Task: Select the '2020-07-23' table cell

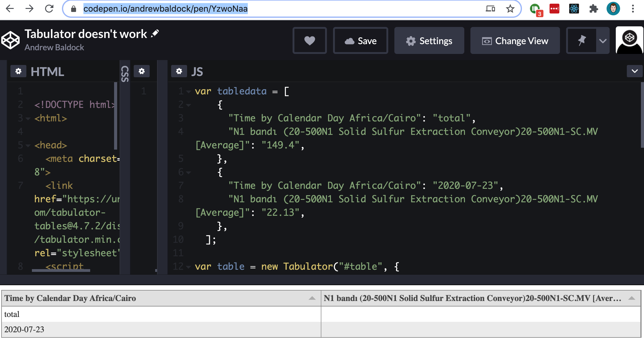Action: [161, 329]
